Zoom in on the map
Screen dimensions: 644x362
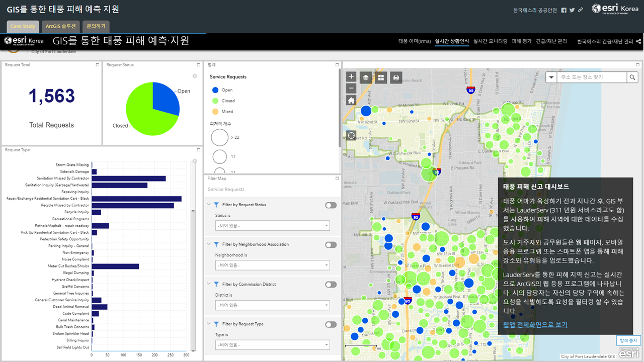tap(351, 77)
